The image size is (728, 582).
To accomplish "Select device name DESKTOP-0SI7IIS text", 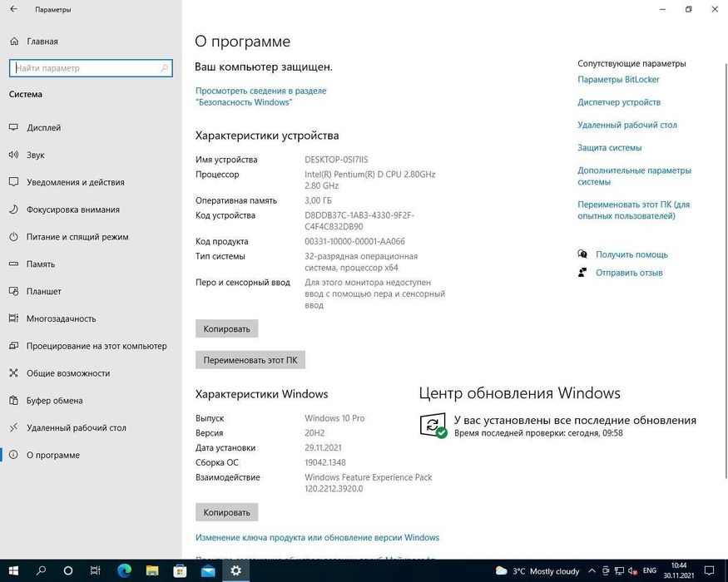I will click(336, 160).
